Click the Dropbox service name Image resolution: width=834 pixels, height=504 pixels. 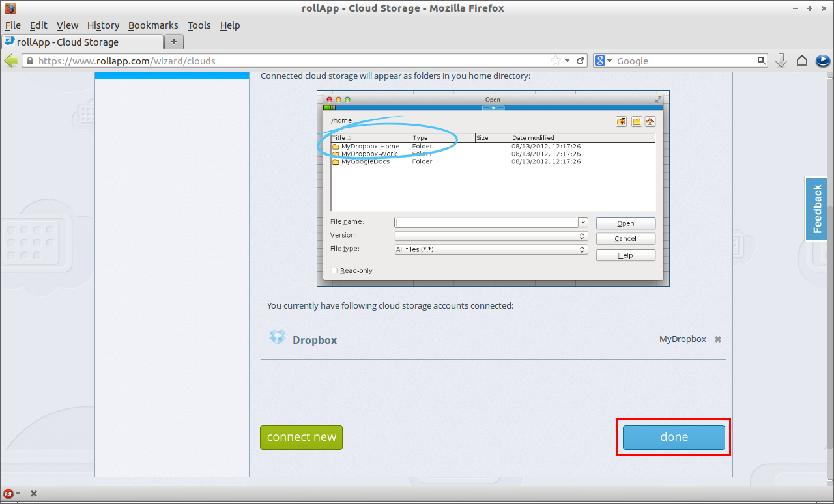pyautogui.click(x=315, y=340)
